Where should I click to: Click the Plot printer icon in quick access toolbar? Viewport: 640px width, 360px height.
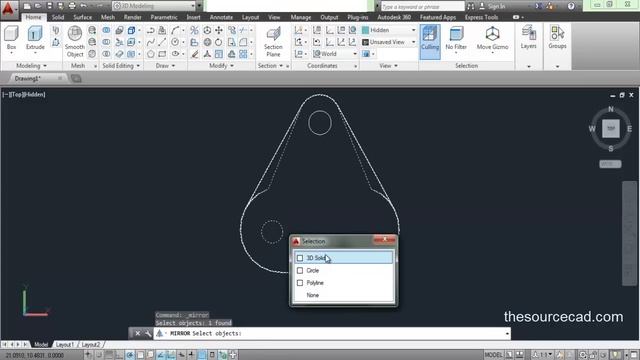(x=72, y=6)
